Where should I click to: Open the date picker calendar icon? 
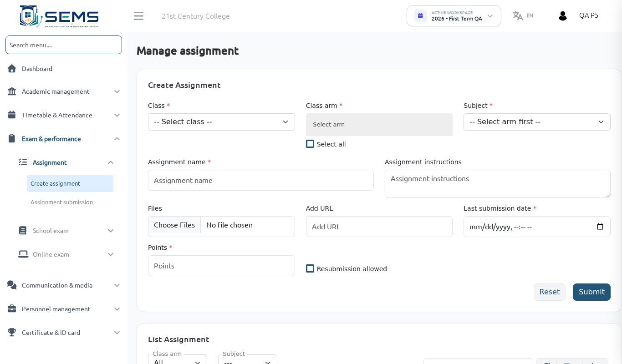(600, 227)
